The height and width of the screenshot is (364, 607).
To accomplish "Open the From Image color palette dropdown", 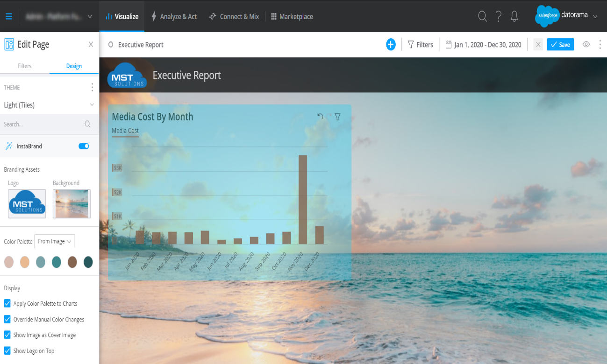I will click(54, 241).
